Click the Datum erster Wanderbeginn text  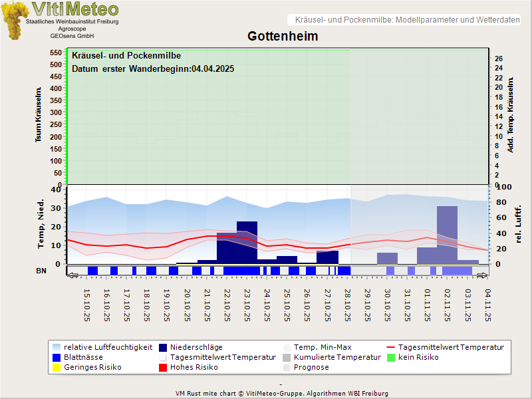point(153,68)
